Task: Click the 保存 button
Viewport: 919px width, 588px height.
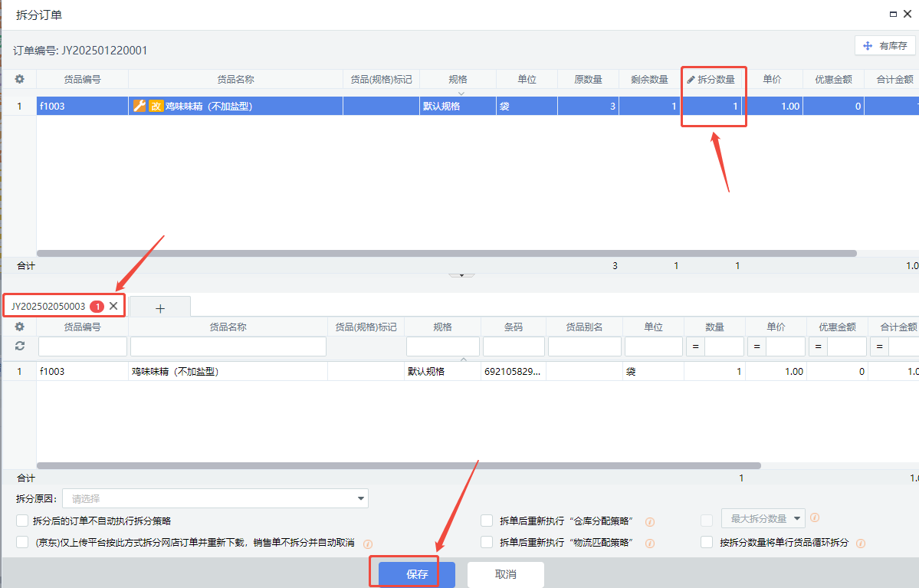Action: point(417,574)
